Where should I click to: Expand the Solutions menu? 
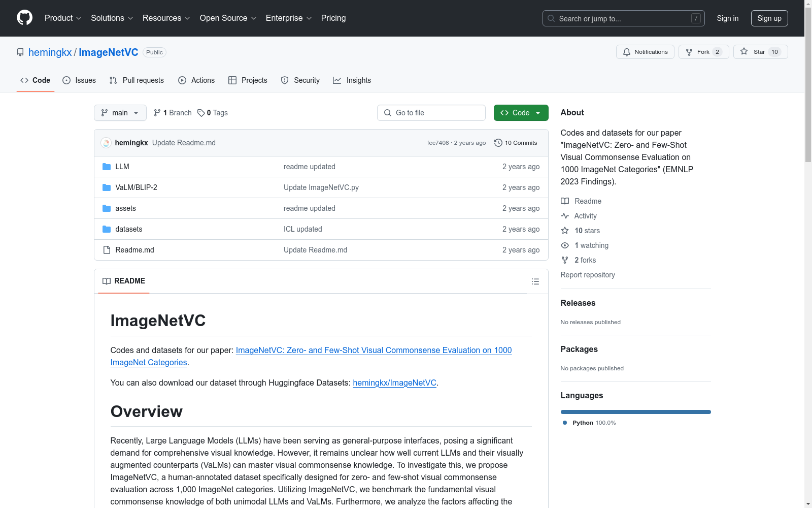[112, 18]
